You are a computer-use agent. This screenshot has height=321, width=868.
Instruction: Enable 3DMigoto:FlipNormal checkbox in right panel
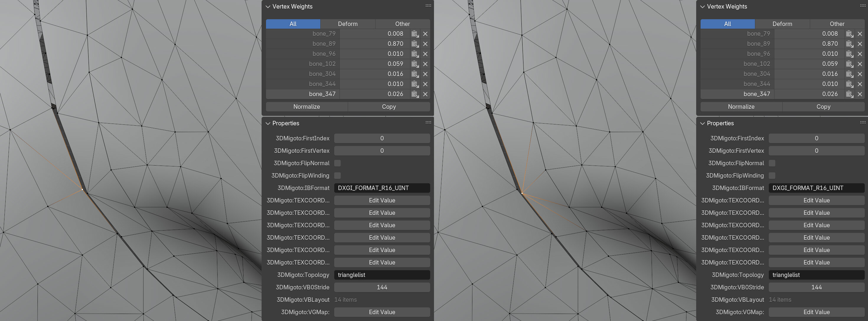772,163
